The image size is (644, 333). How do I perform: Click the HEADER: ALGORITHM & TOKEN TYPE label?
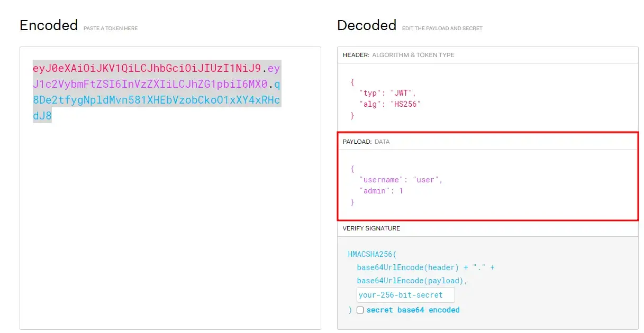398,55
